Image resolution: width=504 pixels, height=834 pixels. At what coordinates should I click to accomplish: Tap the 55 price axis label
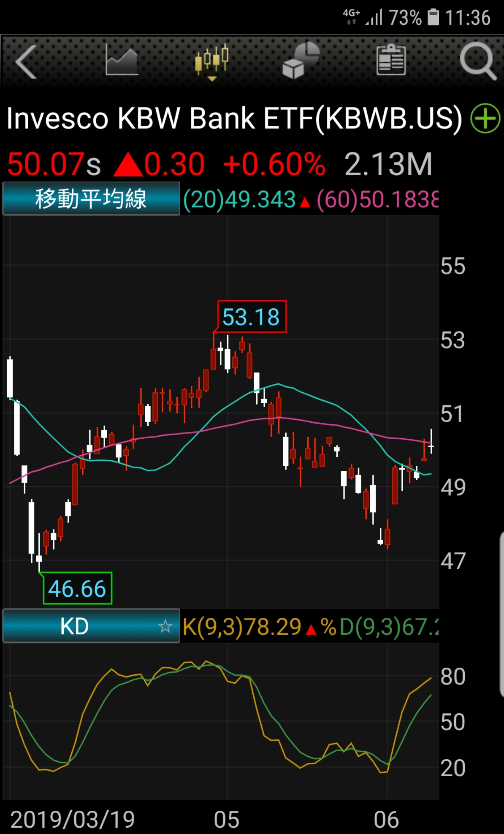coord(453,266)
